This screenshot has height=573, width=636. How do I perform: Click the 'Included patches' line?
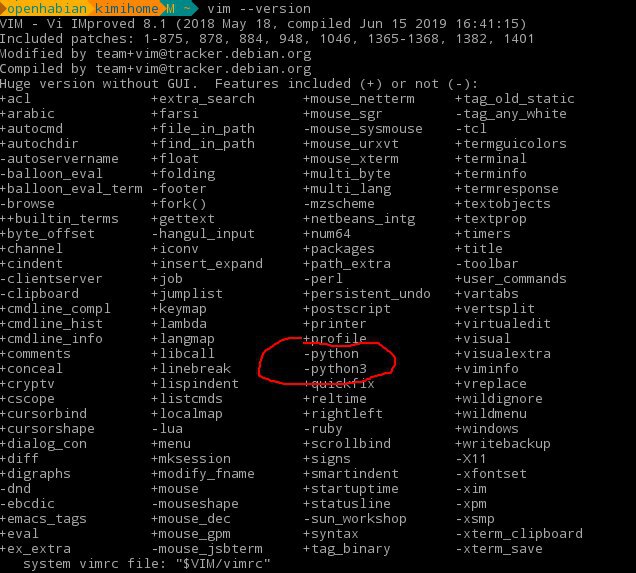pos(267,39)
